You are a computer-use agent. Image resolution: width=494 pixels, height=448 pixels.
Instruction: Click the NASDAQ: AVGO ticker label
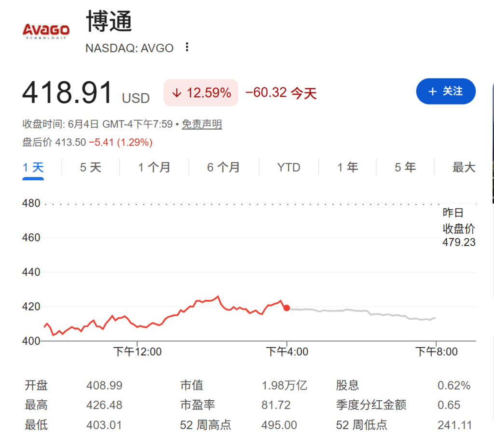coord(129,48)
